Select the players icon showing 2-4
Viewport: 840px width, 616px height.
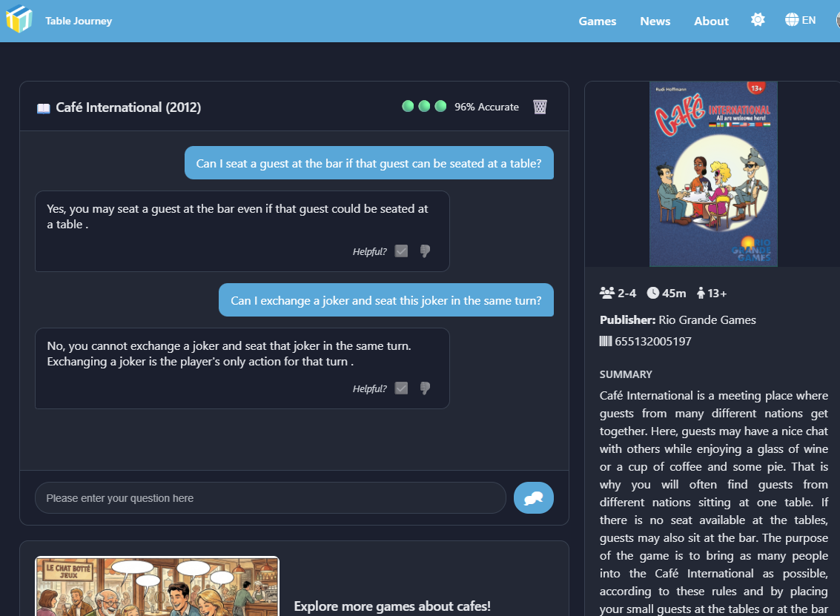608,293
